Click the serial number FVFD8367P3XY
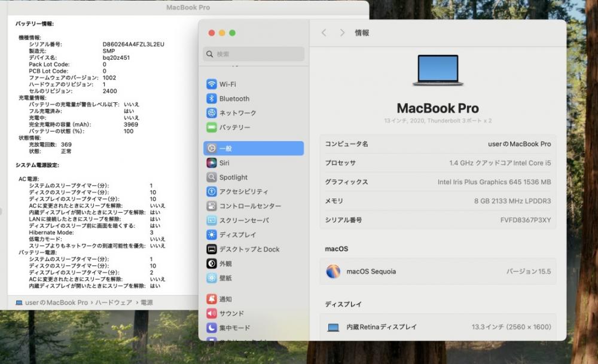The image size is (598, 364). click(526, 220)
